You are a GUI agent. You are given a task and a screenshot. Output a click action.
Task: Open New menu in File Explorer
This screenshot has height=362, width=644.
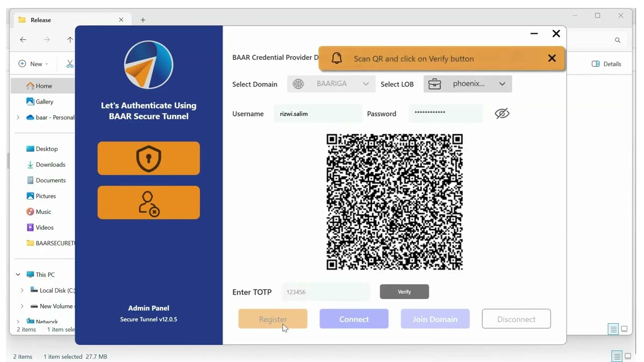[33, 64]
